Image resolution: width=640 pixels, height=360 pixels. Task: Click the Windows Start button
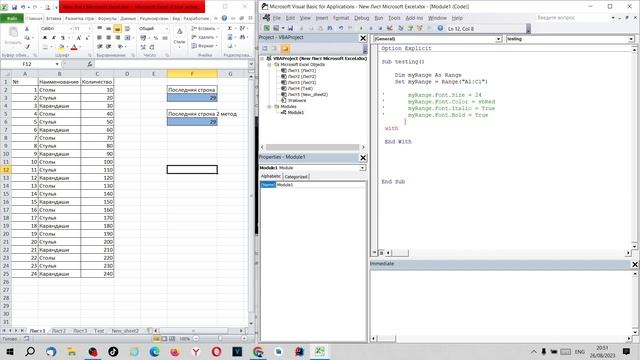(10, 351)
